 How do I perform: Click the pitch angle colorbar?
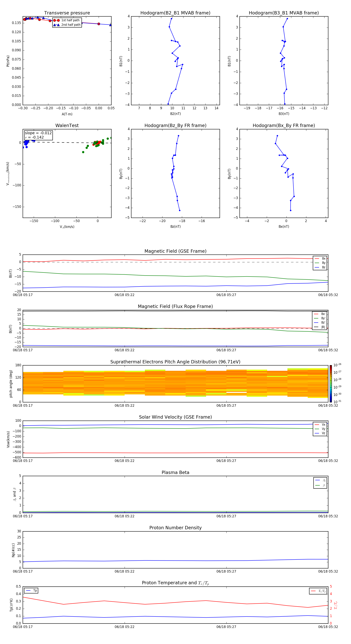331,384
